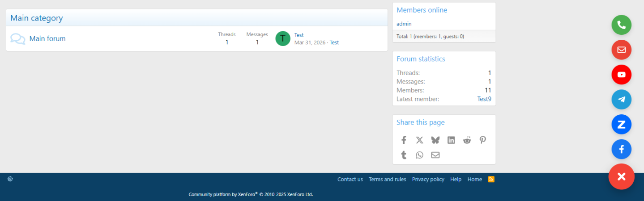Click the red email floating button

(x=621, y=50)
